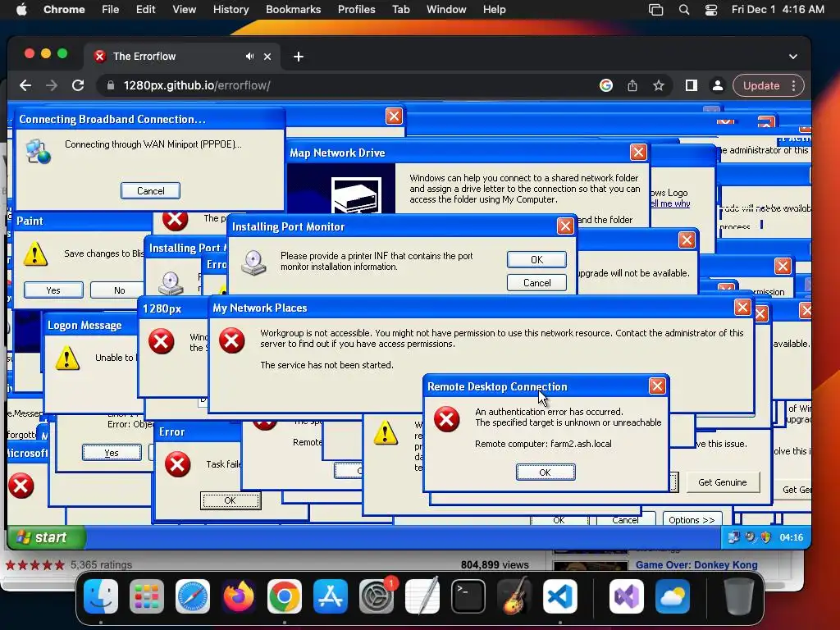Image resolution: width=840 pixels, height=630 pixels.
Task: Open Trash from the Dock
Action: tap(739, 596)
